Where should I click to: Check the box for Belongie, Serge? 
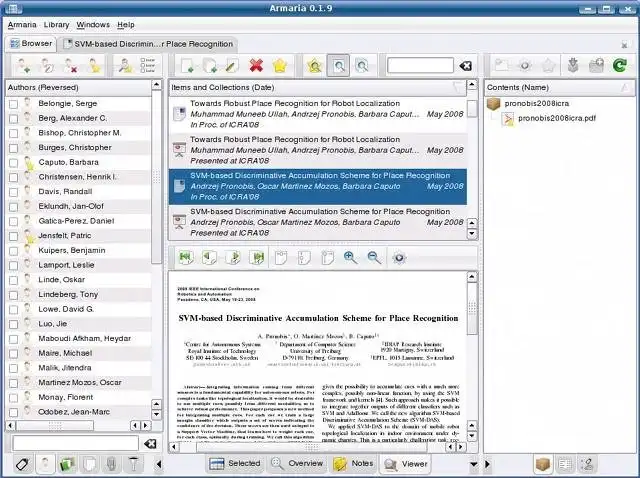click(13, 104)
